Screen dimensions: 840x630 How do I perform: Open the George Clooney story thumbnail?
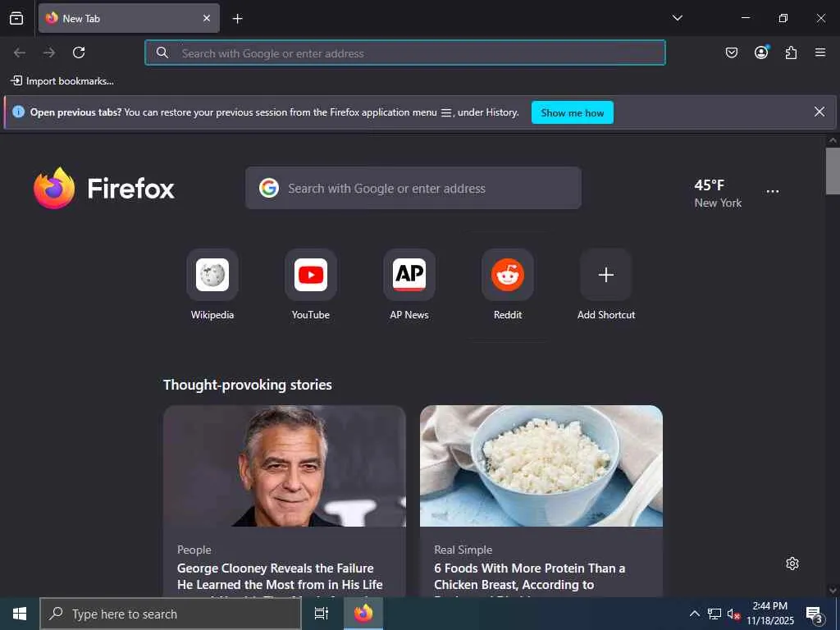(x=285, y=466)
